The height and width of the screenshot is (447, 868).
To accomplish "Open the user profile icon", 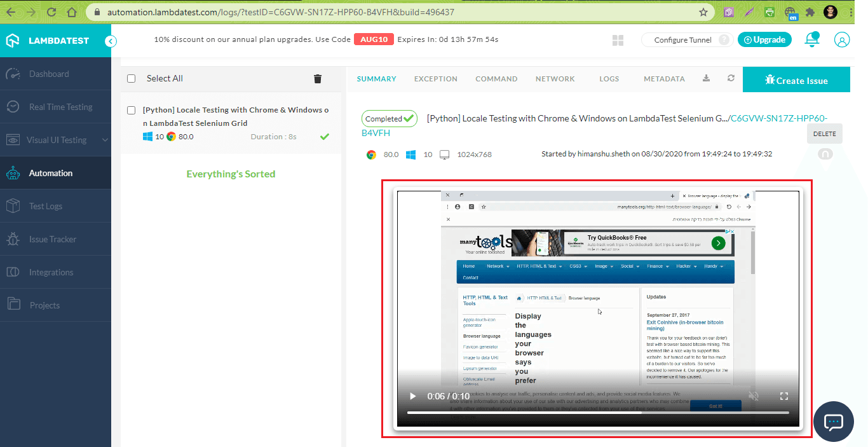I will click(842, 39).
